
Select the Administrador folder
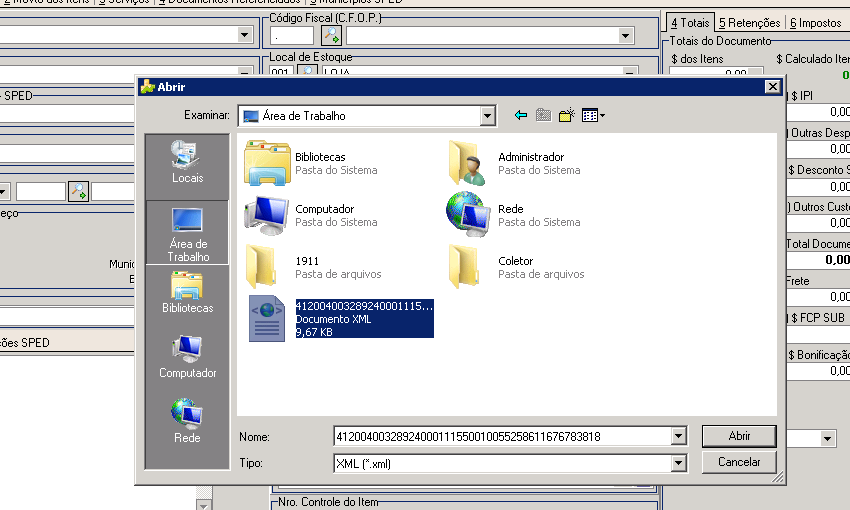tap(514, 163)
